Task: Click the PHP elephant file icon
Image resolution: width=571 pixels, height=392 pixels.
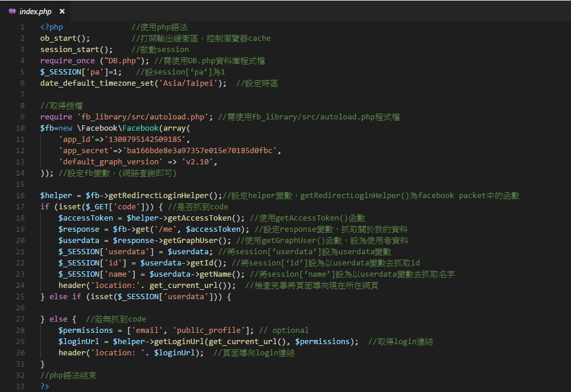Action: 12,12
